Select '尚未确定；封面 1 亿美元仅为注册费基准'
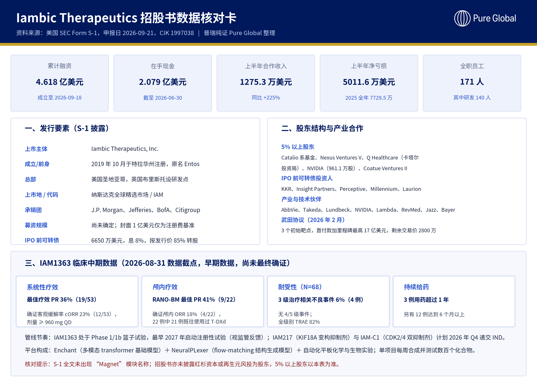This screenshot has width=537, height=392. pyautogui.click(x=143, y=225)
